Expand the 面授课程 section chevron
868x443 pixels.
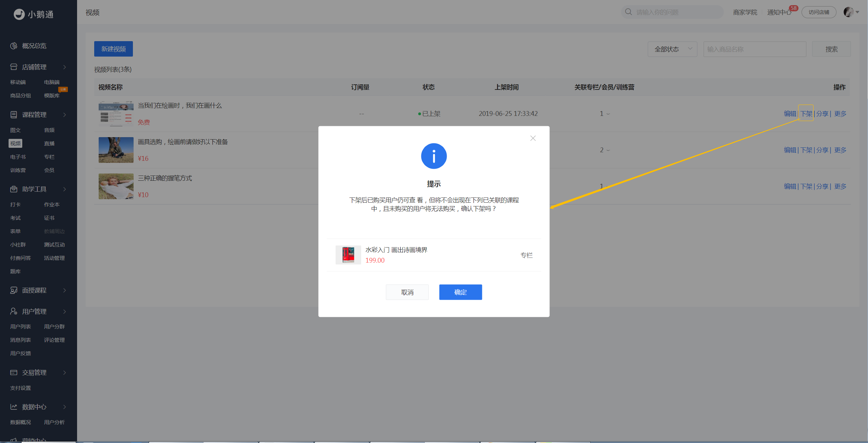[64, 290]
